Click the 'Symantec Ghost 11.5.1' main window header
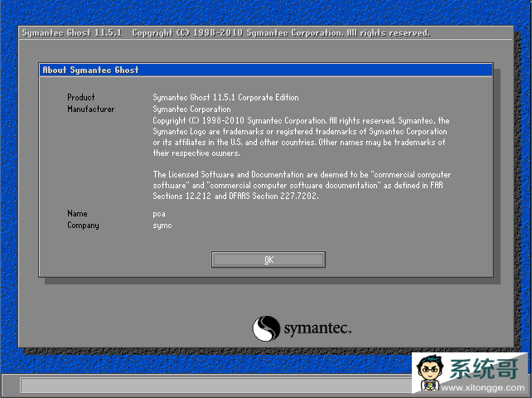This screenshot has width=532, height=398. [72, 33]
